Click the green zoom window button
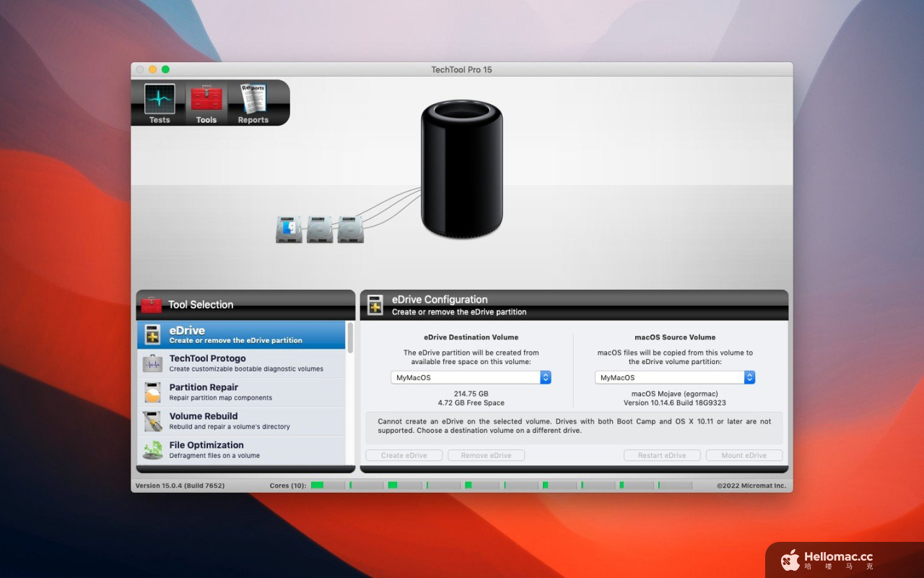 [x=165, y=69]
